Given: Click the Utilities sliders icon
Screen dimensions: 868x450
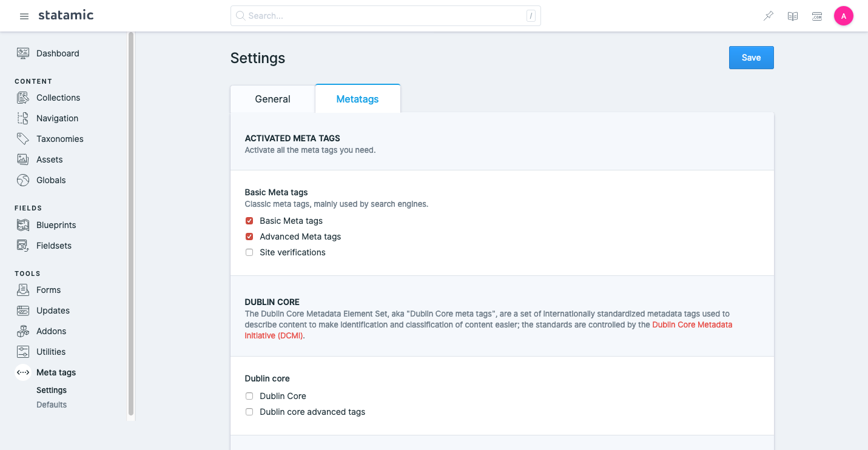Looking at the screenshot, I should [23, 352].
